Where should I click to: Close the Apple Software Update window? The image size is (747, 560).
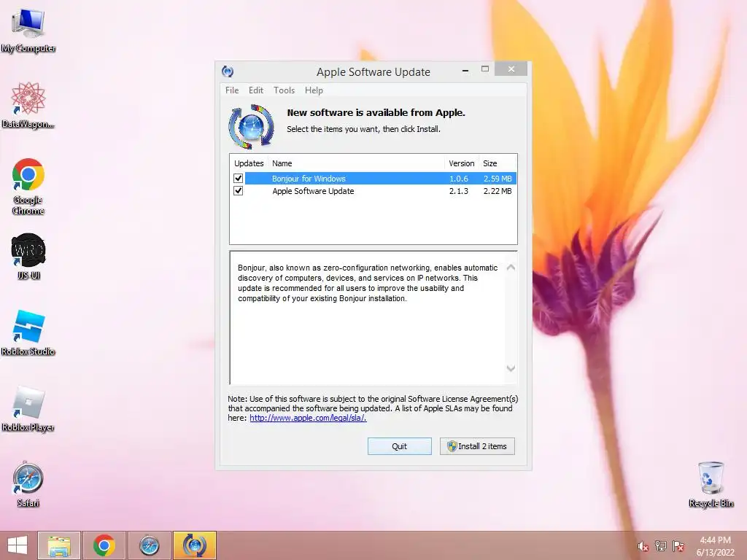pos(511,69)
